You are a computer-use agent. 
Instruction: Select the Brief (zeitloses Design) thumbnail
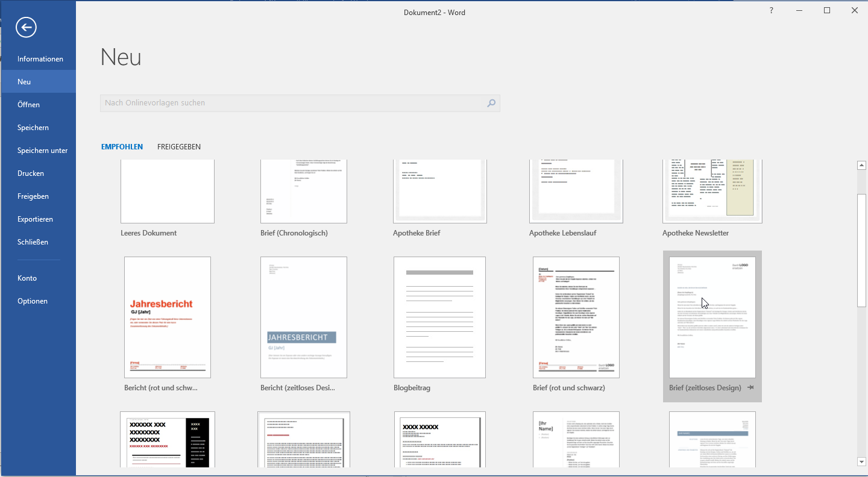click(x=712, y=317)
